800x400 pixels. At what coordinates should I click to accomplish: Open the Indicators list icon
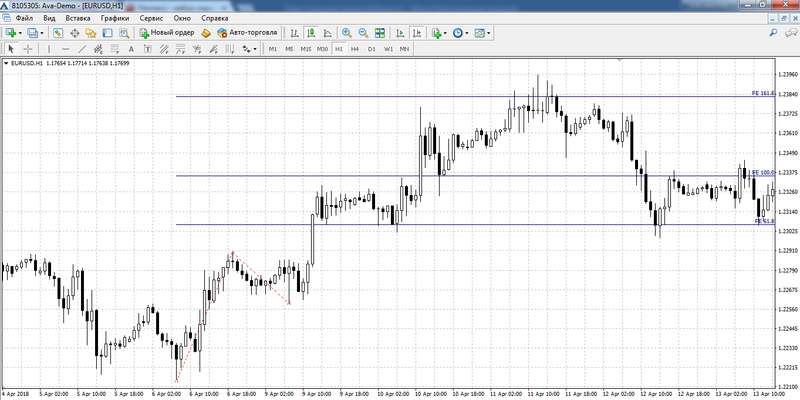[x=435, y=33]
